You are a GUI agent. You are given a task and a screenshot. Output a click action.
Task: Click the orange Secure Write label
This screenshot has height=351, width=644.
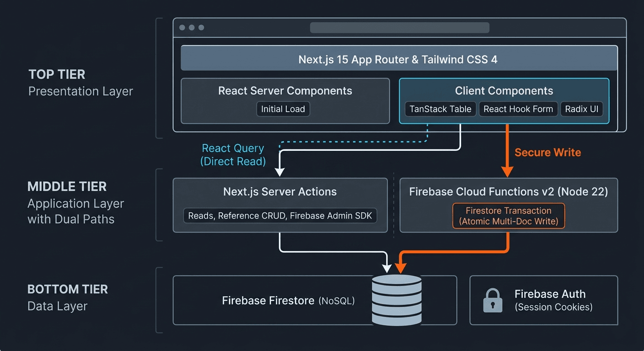(x=547, y=153)
